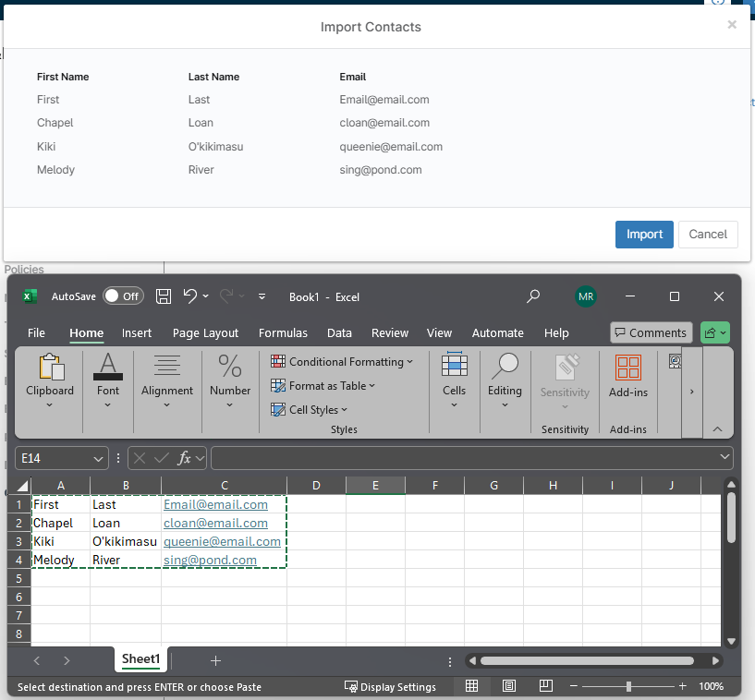Click the Undo arrow icon
Screen dimensions: 755x700
pos(190,296)
